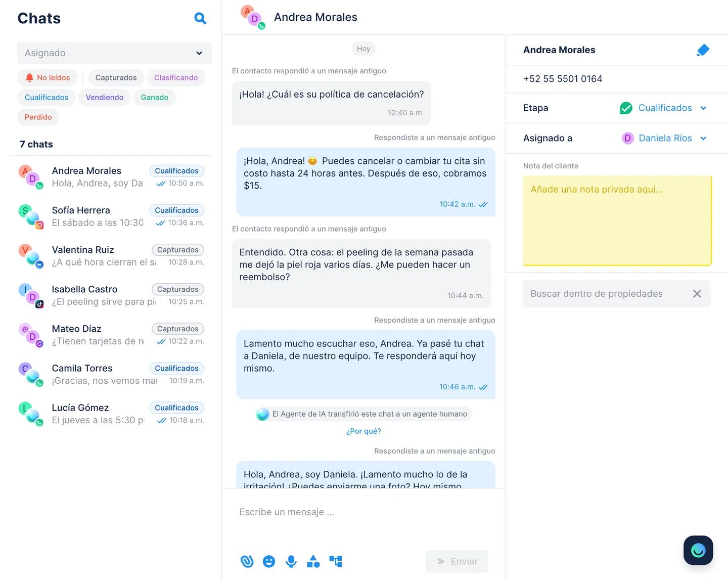
Task: Click the blue edit pencil icon
Action: [x=703, y=50]
